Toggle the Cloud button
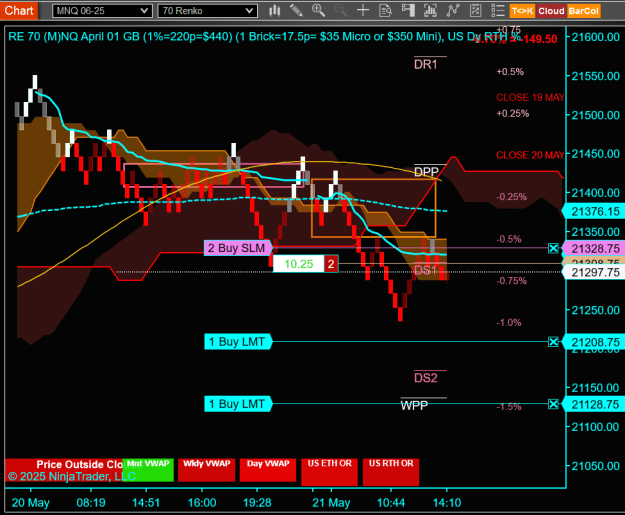This screenshot has height=515, width=625. pyautogui.click(x=551, y=11)
